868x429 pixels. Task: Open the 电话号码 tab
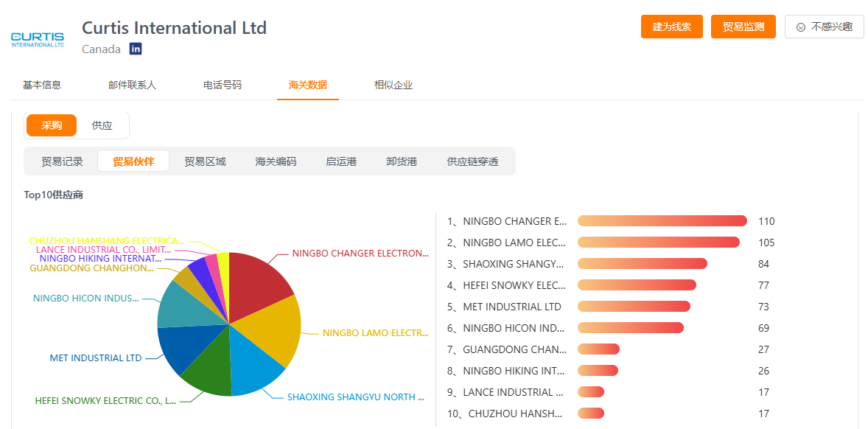(223, 86)
